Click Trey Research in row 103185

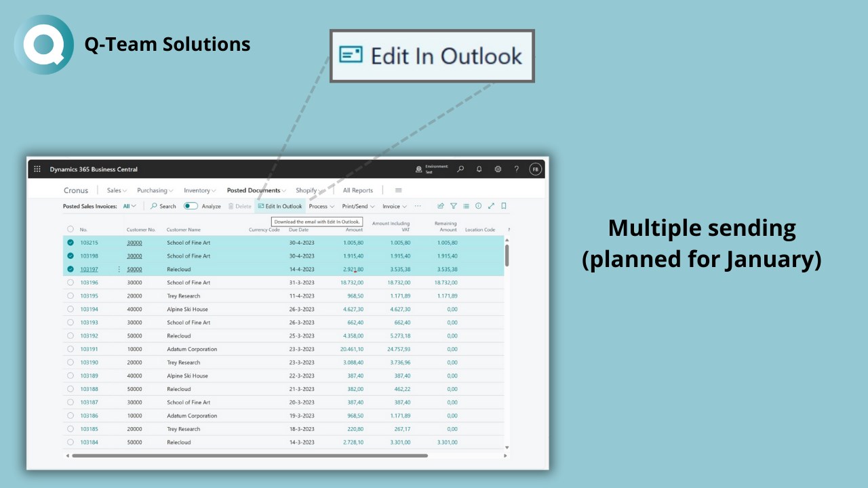pyautogui.click(x=184, y=429)
